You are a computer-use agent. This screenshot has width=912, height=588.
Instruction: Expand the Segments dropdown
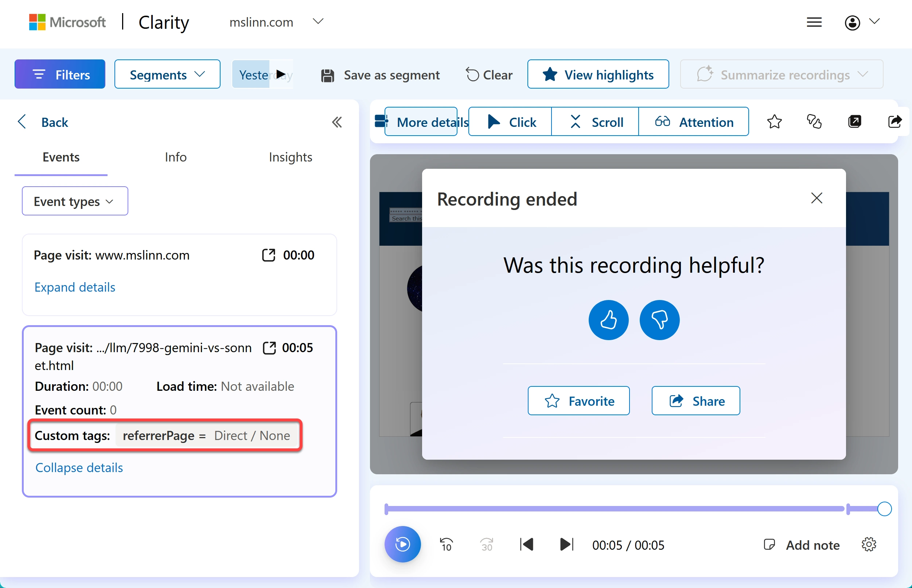click(x=167, y=74)
